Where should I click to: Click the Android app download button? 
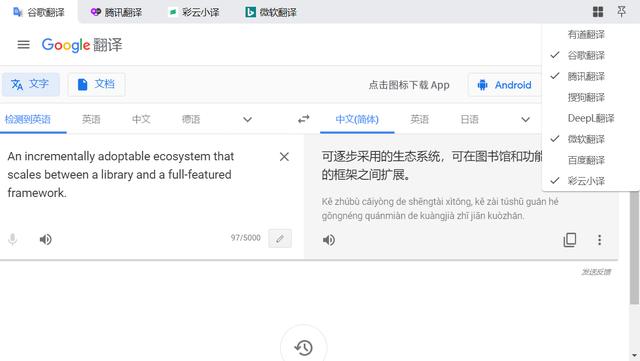coord(505,85)
